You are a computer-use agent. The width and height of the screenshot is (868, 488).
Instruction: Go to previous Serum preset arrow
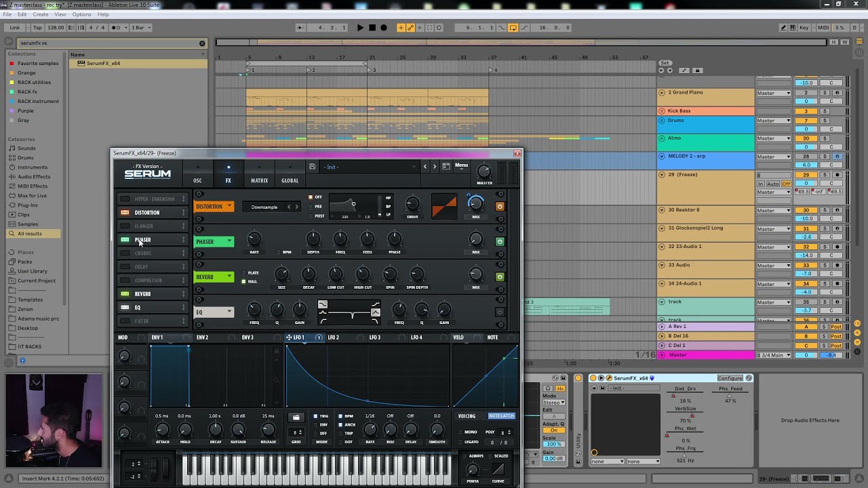coord(425,167)
